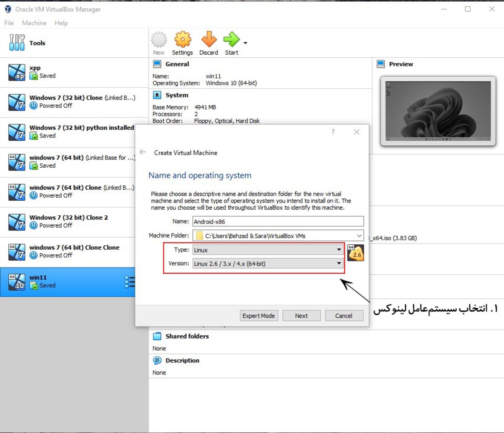Click the dialog help question mark
The width and height of the screenshot is (504, 433).
coord(333,132)
